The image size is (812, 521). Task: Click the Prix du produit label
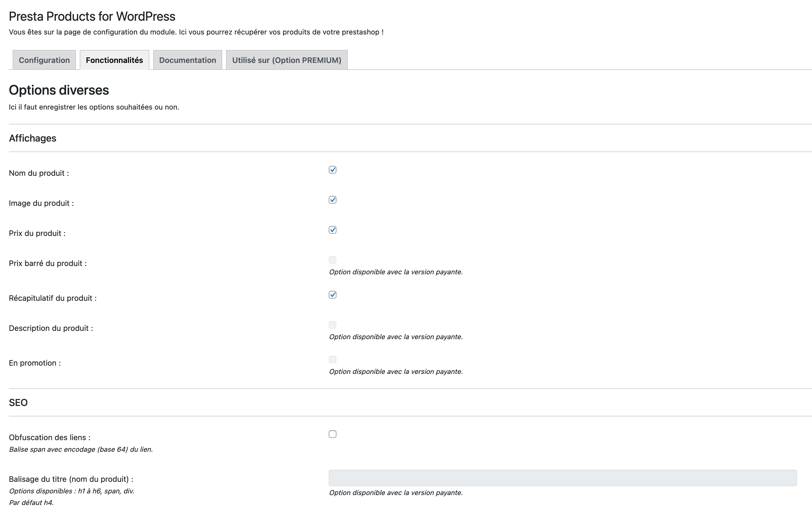(37, 233)
